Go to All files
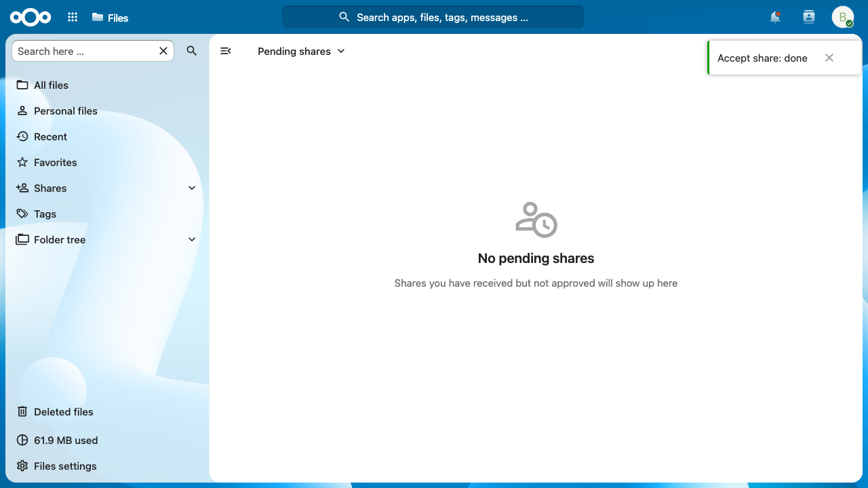The width and height of the screenshot is (868, 488). [x=107, y=85]
